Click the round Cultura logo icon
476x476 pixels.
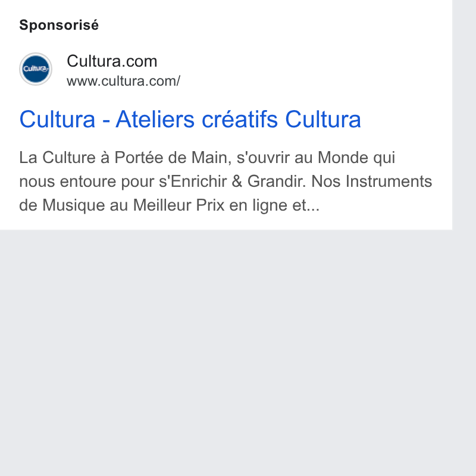(36, 69)
